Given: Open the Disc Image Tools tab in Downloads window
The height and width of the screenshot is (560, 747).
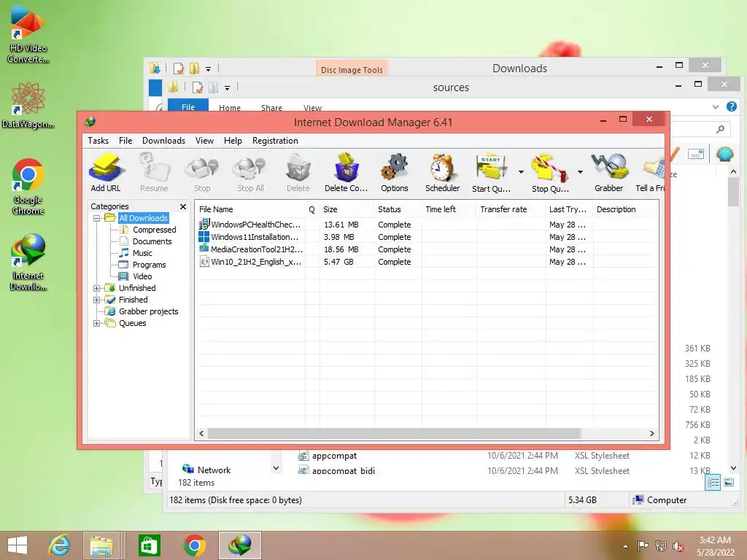Looking at the screenshot, I should tap(352, 69).
